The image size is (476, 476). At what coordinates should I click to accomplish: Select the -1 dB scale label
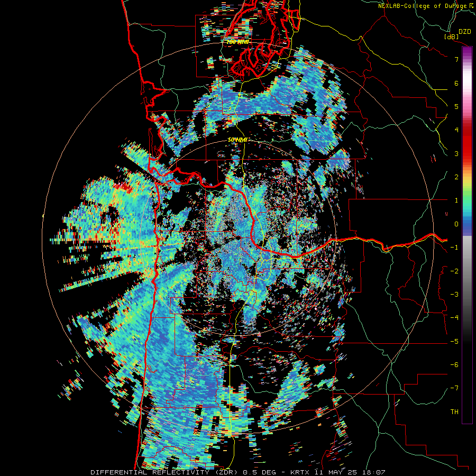pos(454,248)
